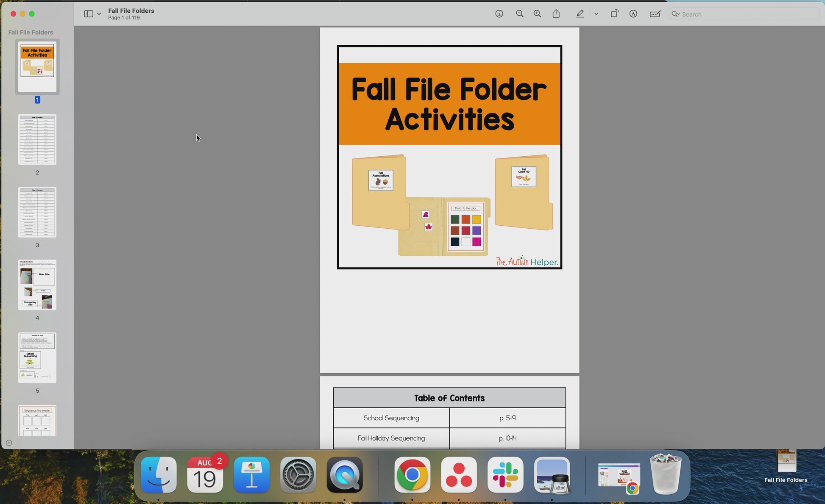
Task: Expand the sidebar view options chevron
Action: pos(99,14)
